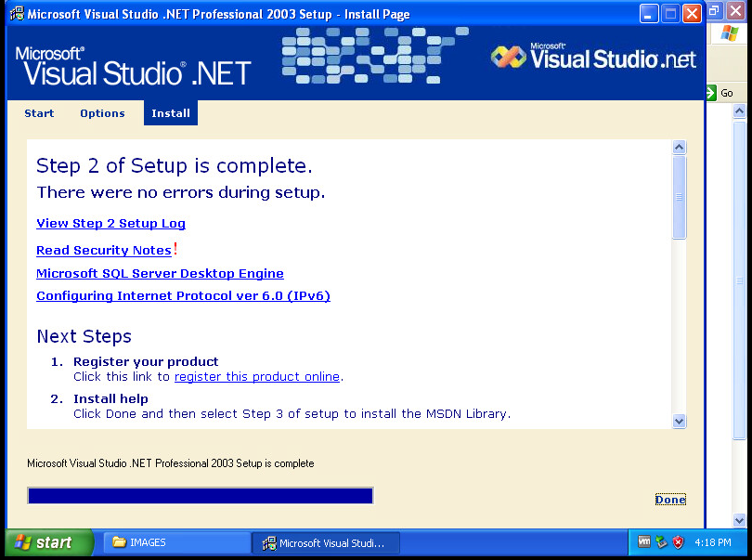The width and height of the screenshot is (752, 560).
Task: Click the Microsoft SQL Server Desktop Engine link
Action: click(x=160, y=273)
